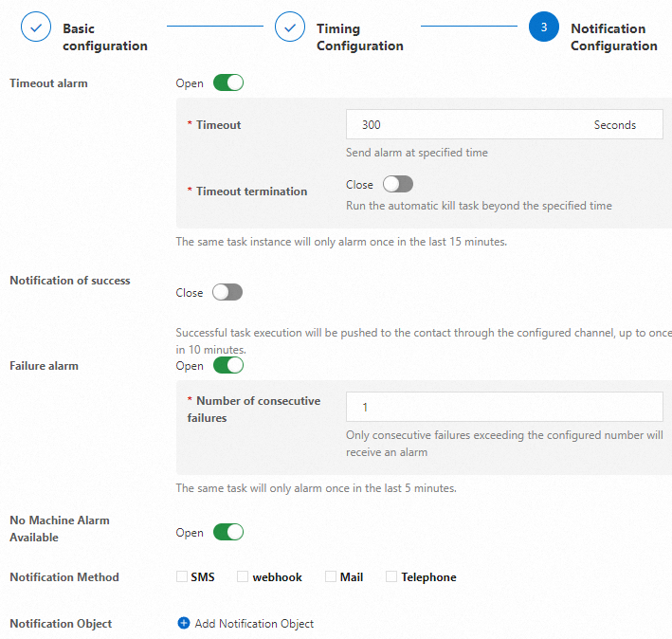Click the Add Notification Object link
This screenshot has width=672, height=639.
(x=254, y=623)
